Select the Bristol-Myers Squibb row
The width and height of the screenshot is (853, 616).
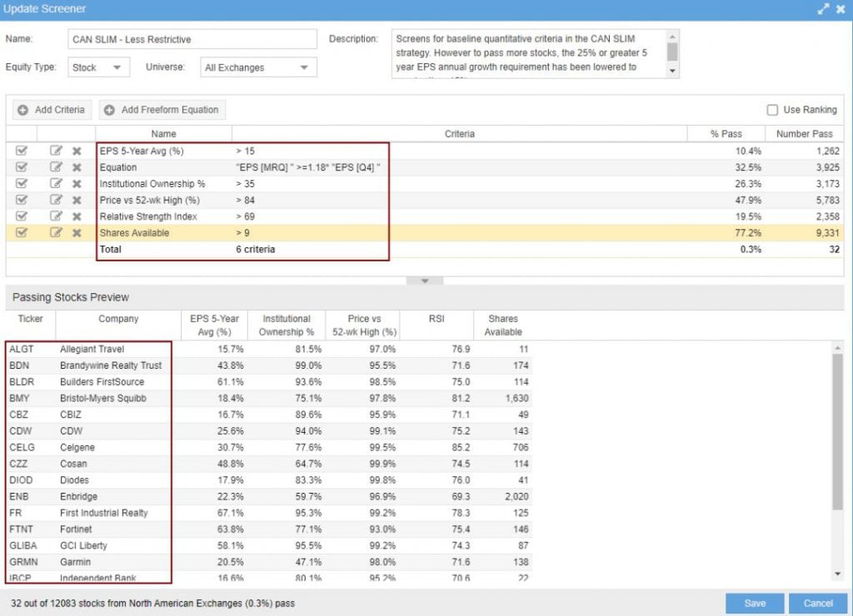coord(269,398)
